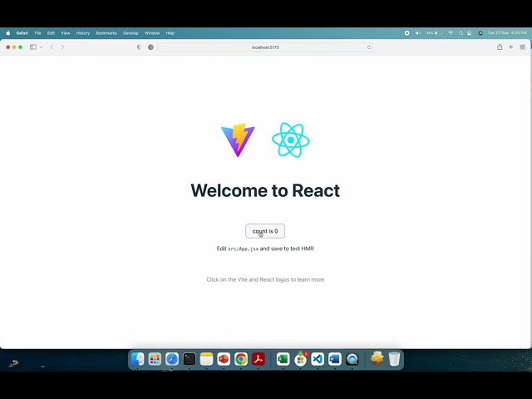The height and width of the screenshot is (399, 532).
Task: Reload the page with the refresh icon
Action: (x=369, y=47)
